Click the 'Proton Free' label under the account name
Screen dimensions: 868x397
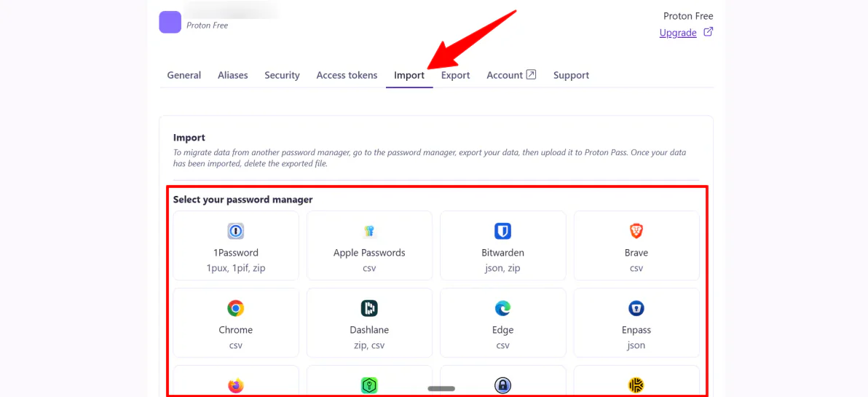[x=207, y=25]
